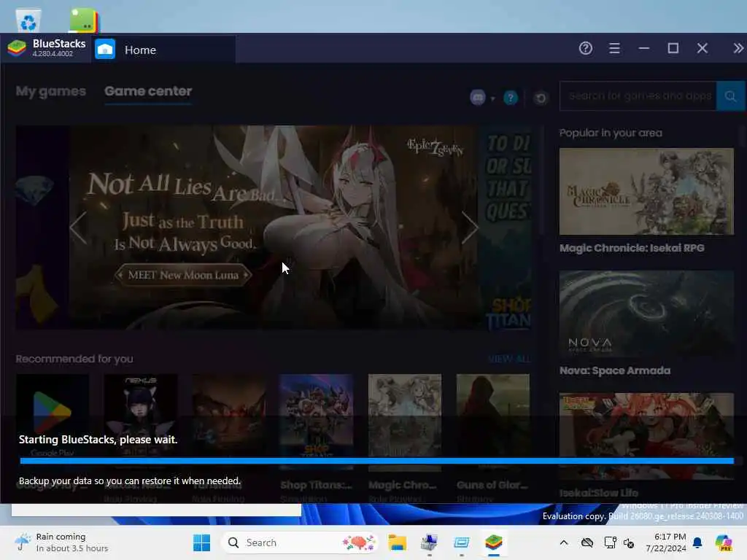Click the refresh icon near search box

pyautogui.click(x=541, y=98)
